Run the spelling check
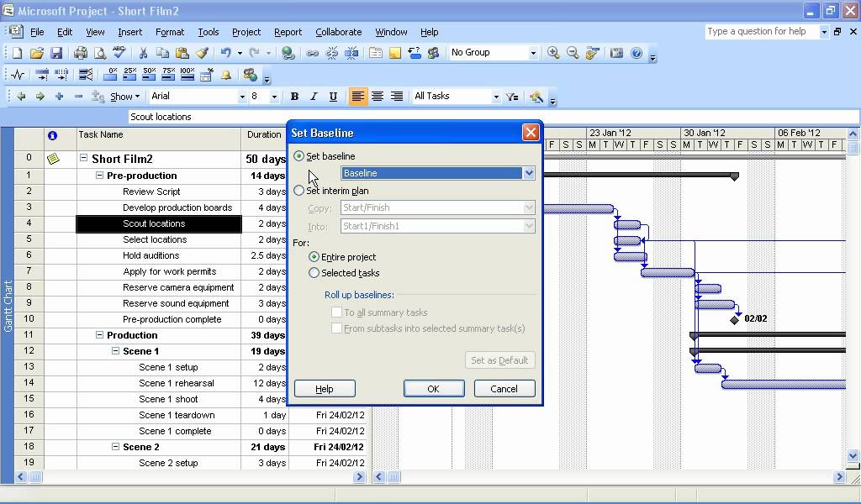861x504 pixels. tap(119, 53)
